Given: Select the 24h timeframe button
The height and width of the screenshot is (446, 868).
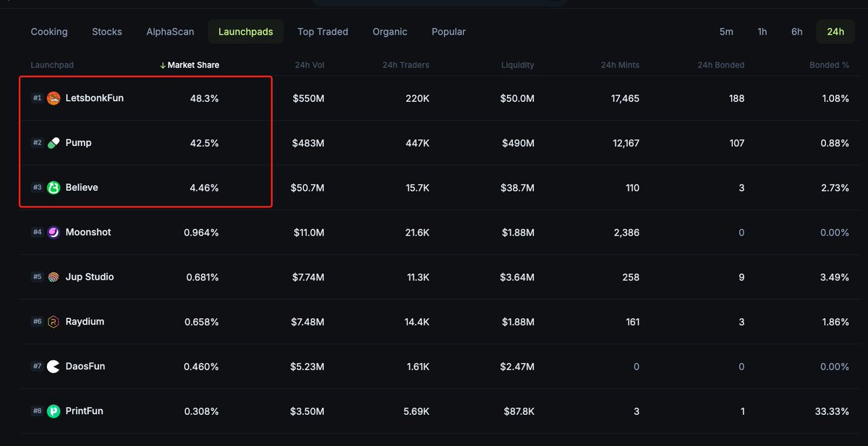Looking at the screenshot, I should coord(835,32).
